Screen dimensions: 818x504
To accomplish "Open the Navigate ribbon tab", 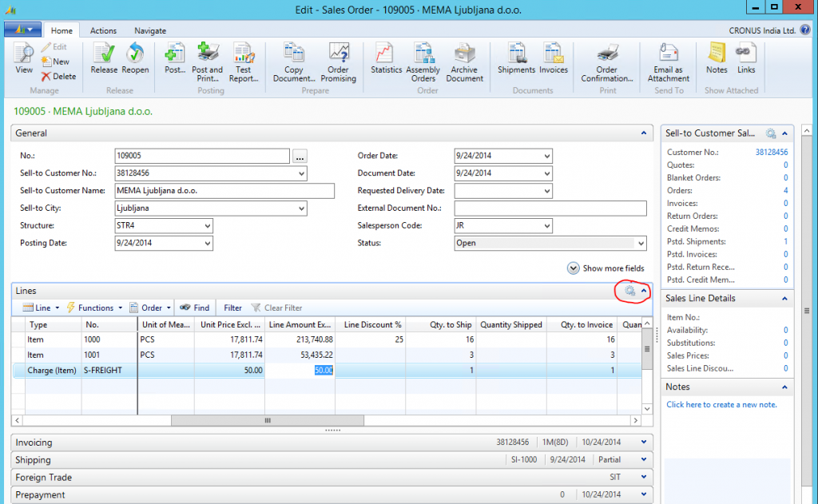I will coord(150,30).
